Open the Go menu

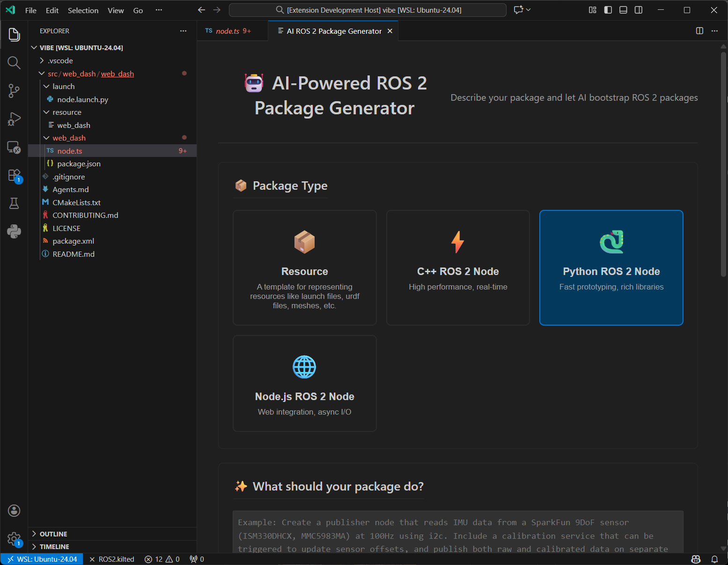138,10
